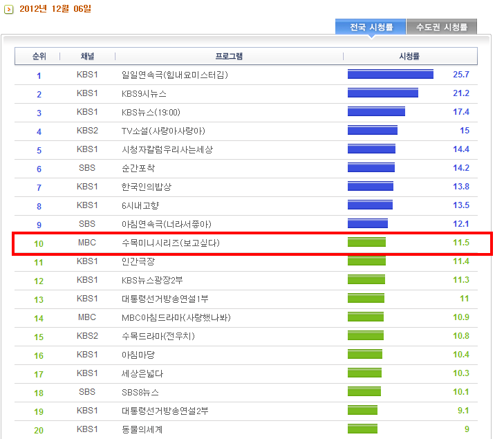Click the 프로그램 column header
Viewport: 504px width, 439px height.
pyautogui.click(x=229, y=56)
